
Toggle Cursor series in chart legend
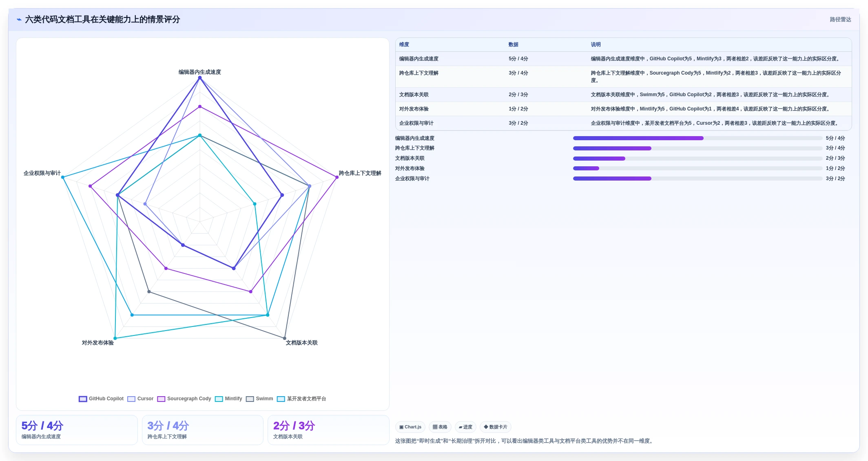140,399
